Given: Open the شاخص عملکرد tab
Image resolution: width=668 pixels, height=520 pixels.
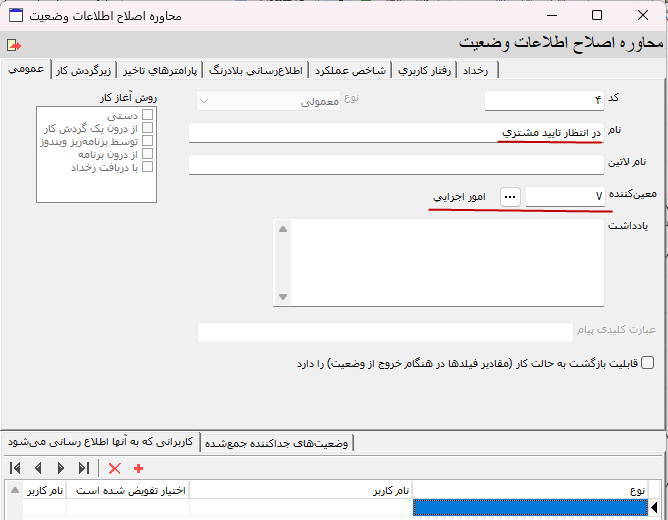Looking at the screenshot, I should coord(351,70).
